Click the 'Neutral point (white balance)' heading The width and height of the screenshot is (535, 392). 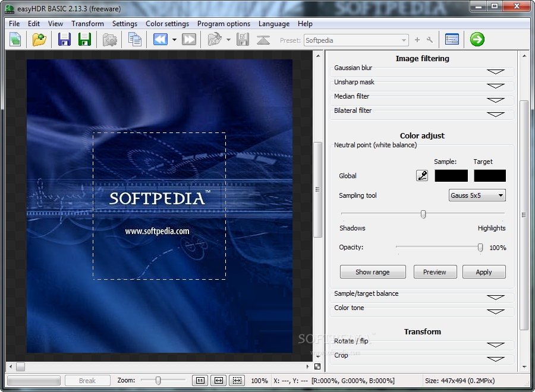click(x=375, y=145)
